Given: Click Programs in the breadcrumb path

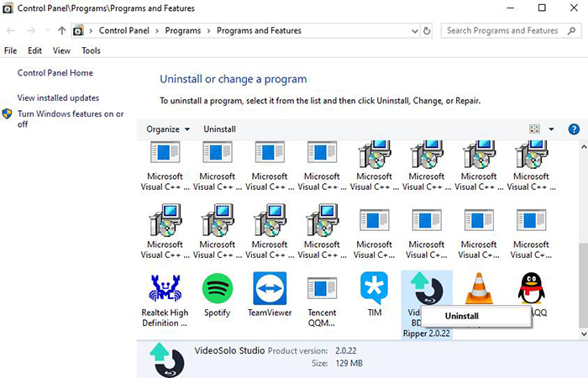Looking at the screenshot, I should (x=183, y=31).
